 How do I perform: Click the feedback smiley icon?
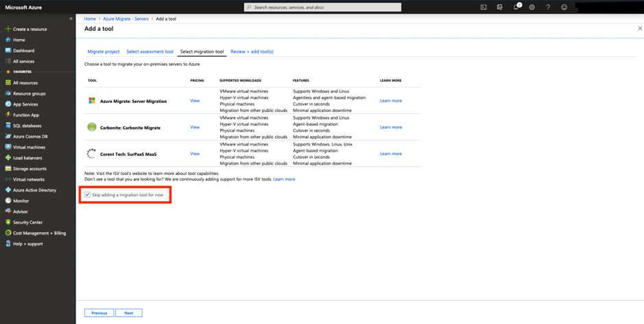point(564,8)
